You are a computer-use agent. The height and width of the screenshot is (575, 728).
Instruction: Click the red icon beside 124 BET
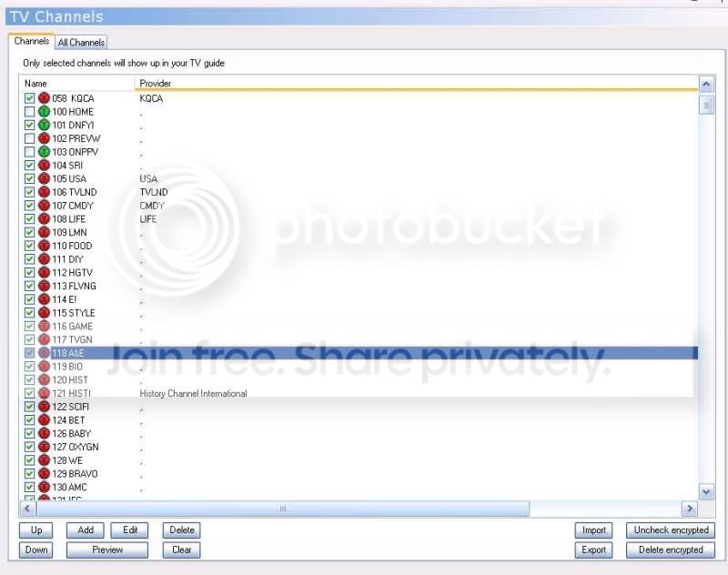click(44, 420)
